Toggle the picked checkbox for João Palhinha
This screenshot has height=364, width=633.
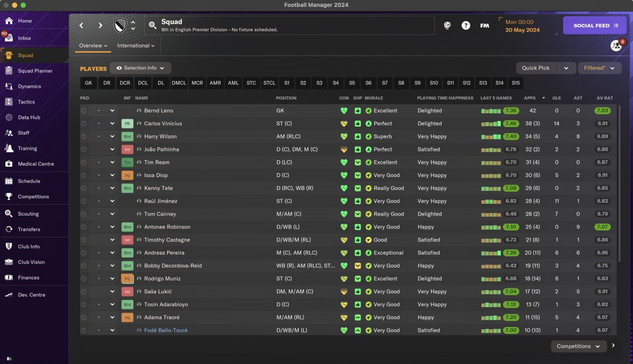[84, 149]
